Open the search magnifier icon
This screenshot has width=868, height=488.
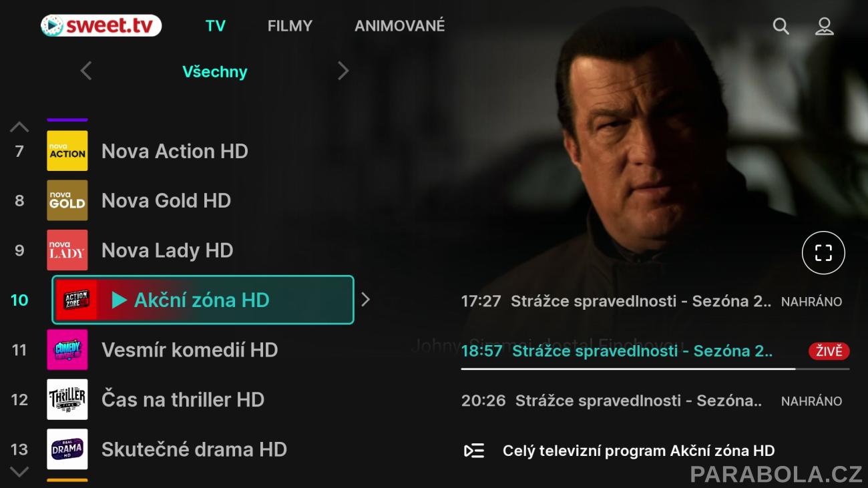pos(781,26)
